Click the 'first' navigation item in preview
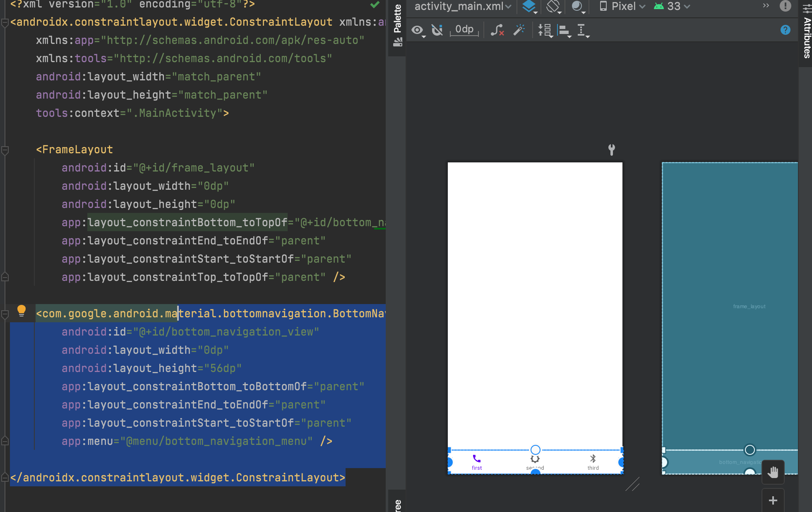The height and width of the screenshot is (512, 812). coord(477,461)
